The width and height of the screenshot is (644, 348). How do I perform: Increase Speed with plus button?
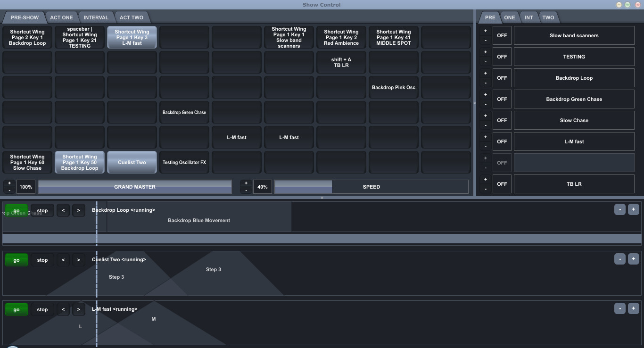pos(246,183)
